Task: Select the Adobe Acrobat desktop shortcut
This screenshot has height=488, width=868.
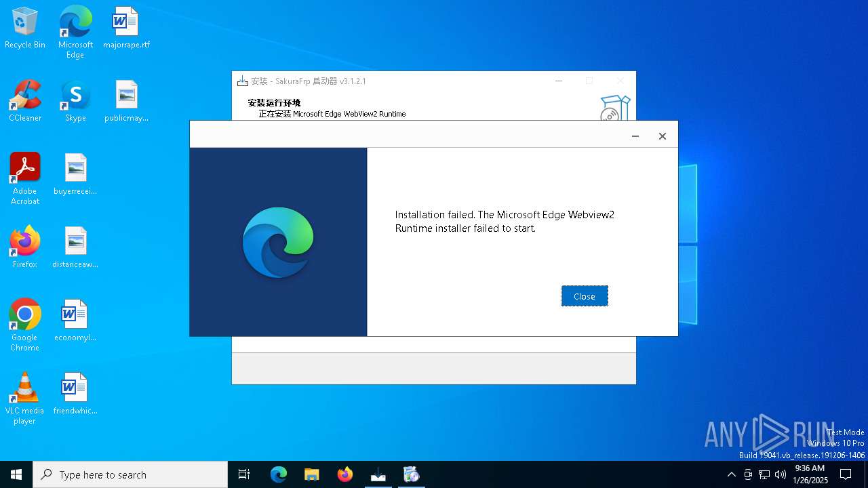Action: click(x=25, y=179)
